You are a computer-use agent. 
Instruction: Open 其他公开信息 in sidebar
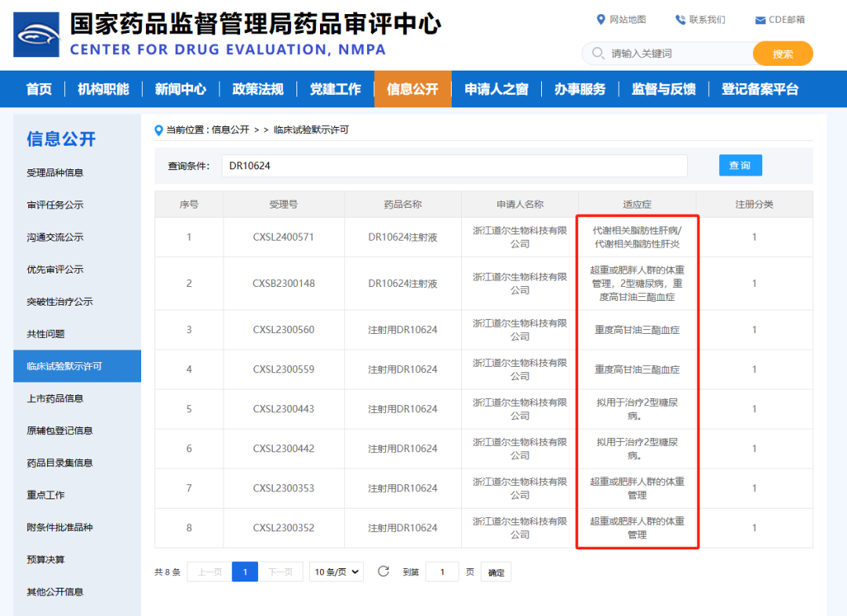click(55, 592)
